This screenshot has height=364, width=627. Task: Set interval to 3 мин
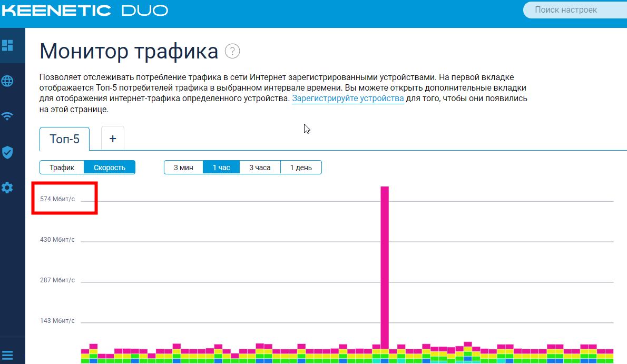coord(183,168)
